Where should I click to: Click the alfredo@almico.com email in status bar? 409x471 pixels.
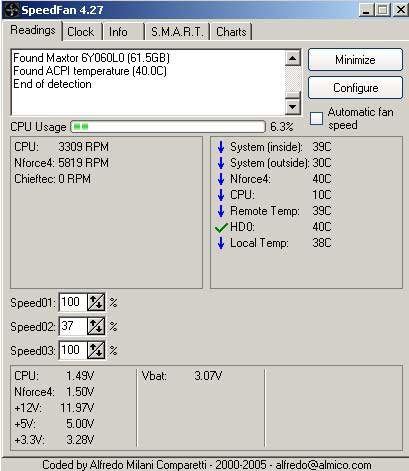click(x=323, y=465)
